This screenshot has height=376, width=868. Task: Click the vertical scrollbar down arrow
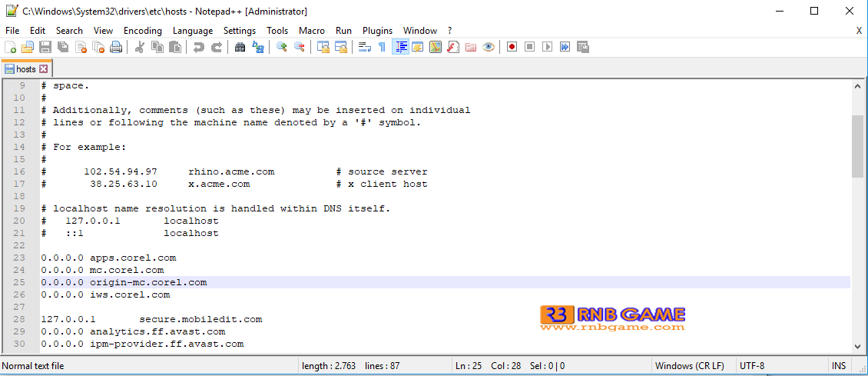(x=857, y=347)
